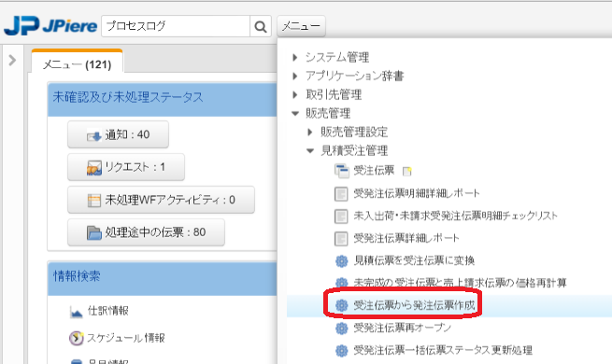The width and height of the screenshot is (612, 364).
Task: Expand the システム管理 tree node
Action: pyautogui.click(x=295, y=58)
